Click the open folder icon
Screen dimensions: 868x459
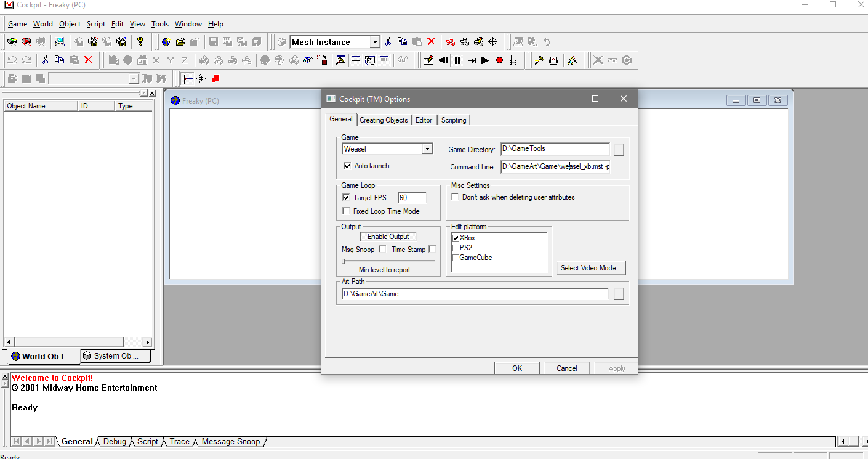[180, 42]
